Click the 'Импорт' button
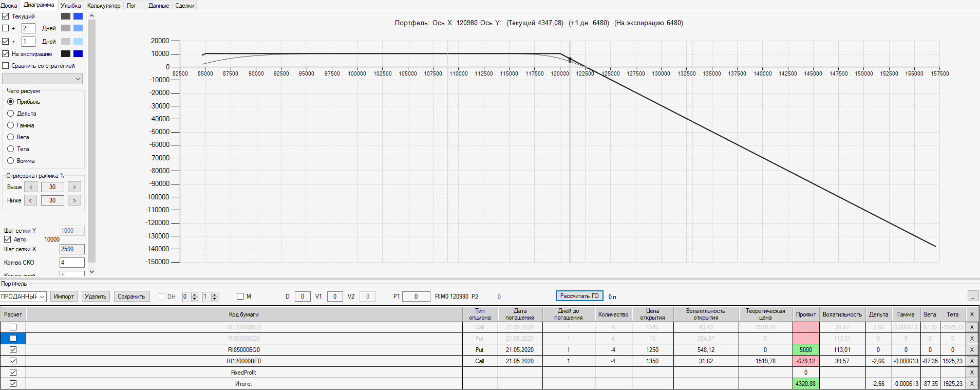 tap(64, 296)
